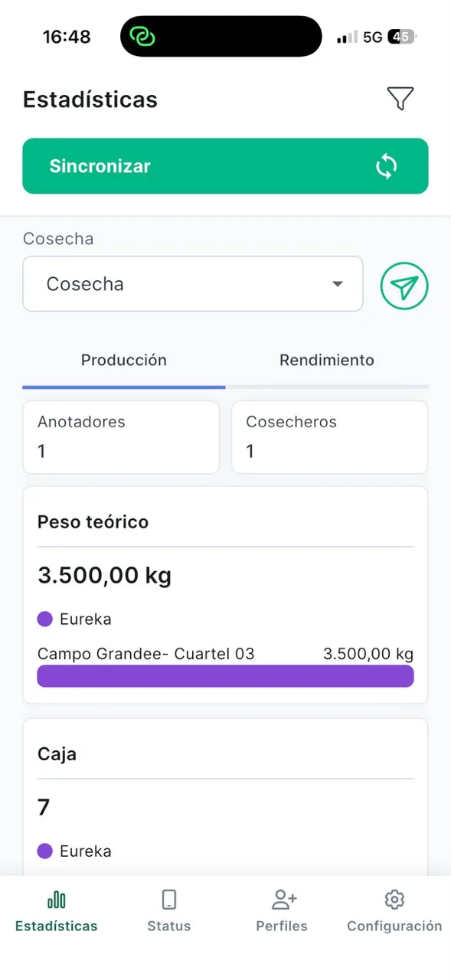This screenshot has height=980, width=451.
Task: Tap the Status phone icon
Action: click(169, 899)
